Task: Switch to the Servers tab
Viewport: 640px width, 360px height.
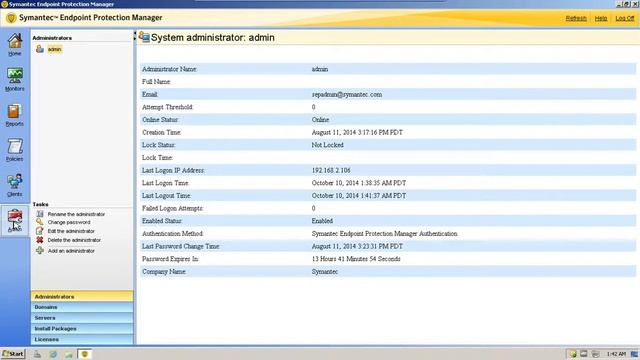Action: click(x=82, y=318)
